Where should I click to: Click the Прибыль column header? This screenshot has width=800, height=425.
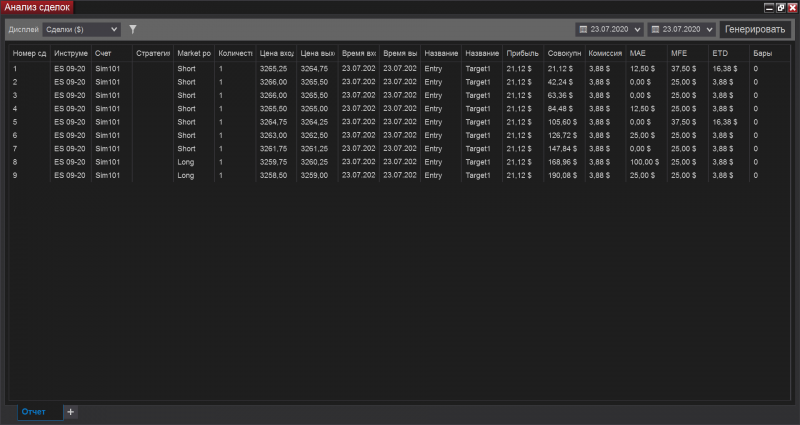tap(523, 53)
